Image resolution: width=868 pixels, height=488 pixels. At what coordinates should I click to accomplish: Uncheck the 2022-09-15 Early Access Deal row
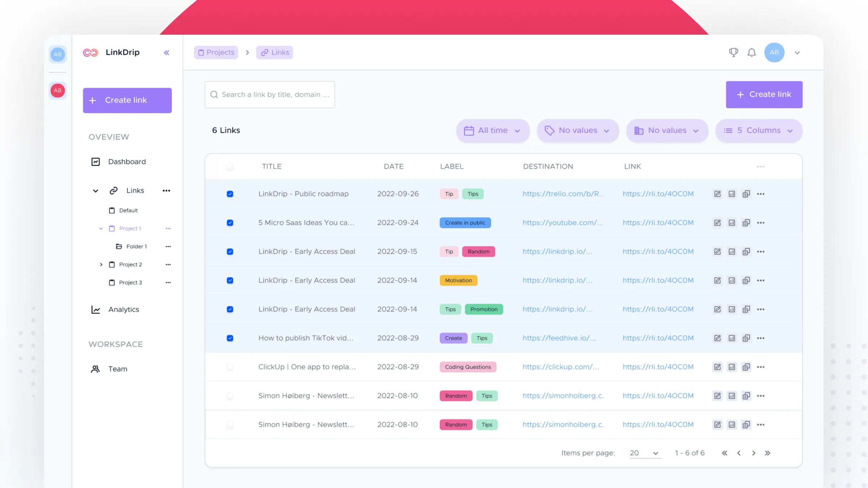[230, 252]
